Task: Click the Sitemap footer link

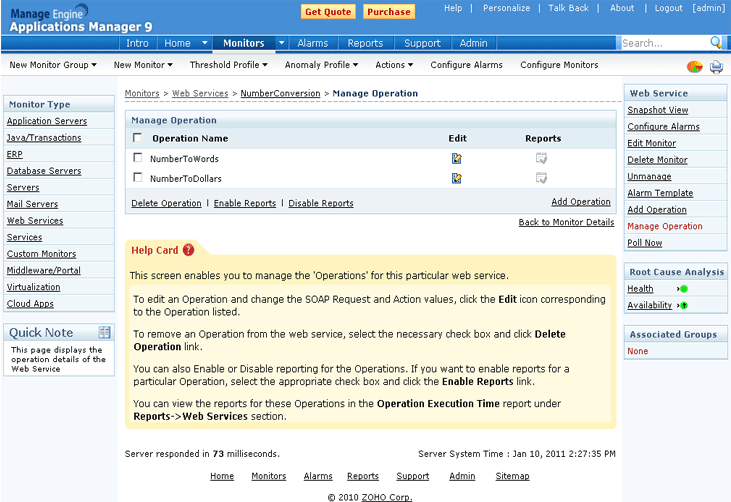Action: pos(512,476)
